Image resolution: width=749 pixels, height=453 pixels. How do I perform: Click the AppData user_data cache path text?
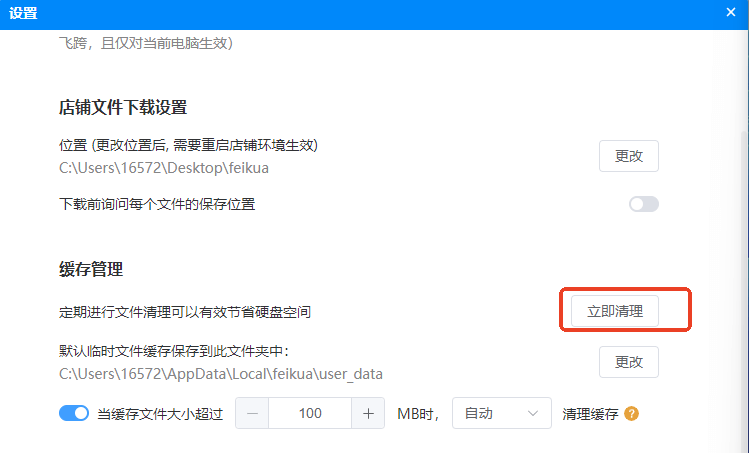click(x=221, y=374)
